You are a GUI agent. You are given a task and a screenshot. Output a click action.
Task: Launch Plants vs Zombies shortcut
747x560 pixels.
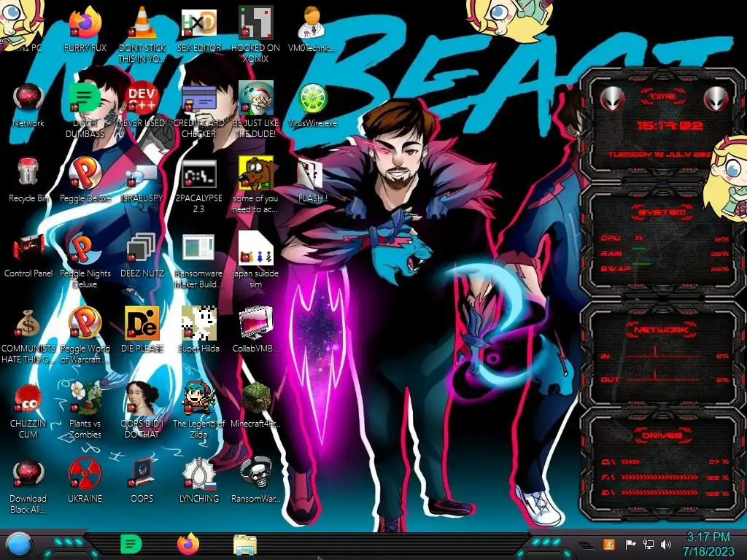tap(86, 397)
